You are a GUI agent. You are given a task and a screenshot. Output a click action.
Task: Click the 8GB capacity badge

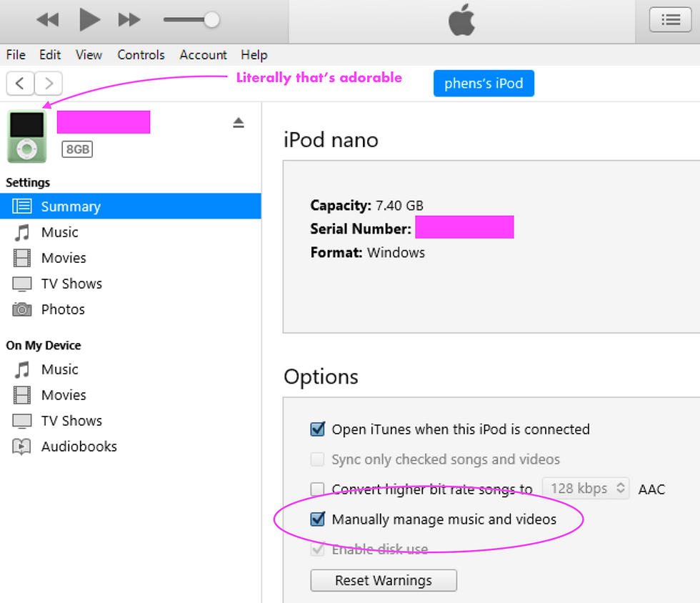77,149
